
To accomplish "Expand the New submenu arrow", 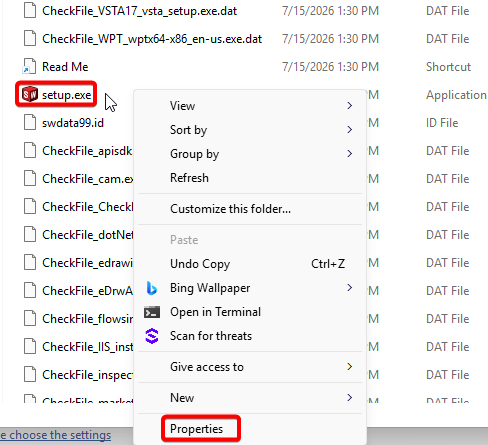I will [349, 397].
